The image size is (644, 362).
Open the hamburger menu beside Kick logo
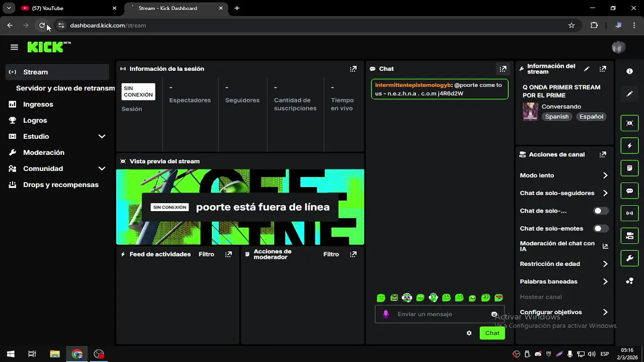14,47
